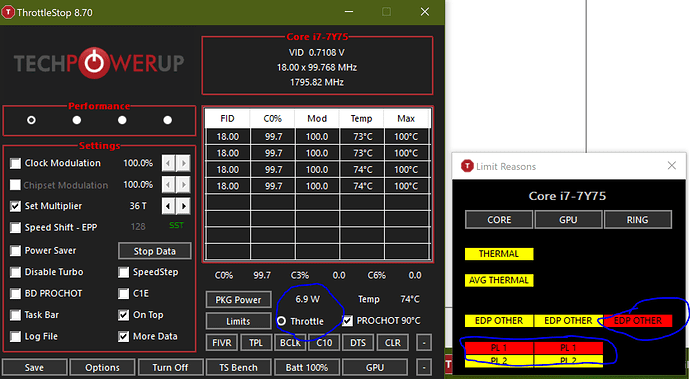Decrease Chipset Modulation with left arrow

[x=168, y=185]
